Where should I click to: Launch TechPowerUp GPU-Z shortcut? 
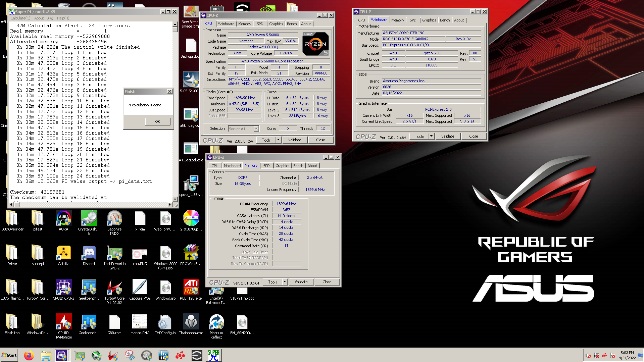pyautogui.click(x=114, y=257)
